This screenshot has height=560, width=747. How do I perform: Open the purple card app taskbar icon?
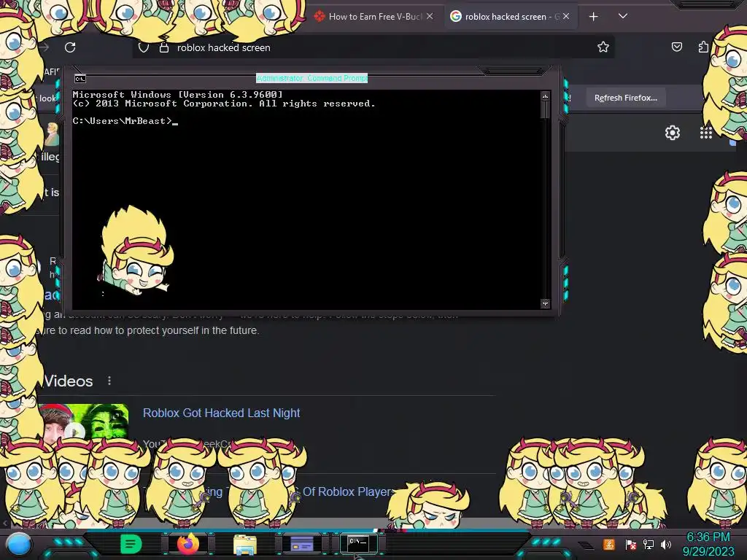click(301, 544)
